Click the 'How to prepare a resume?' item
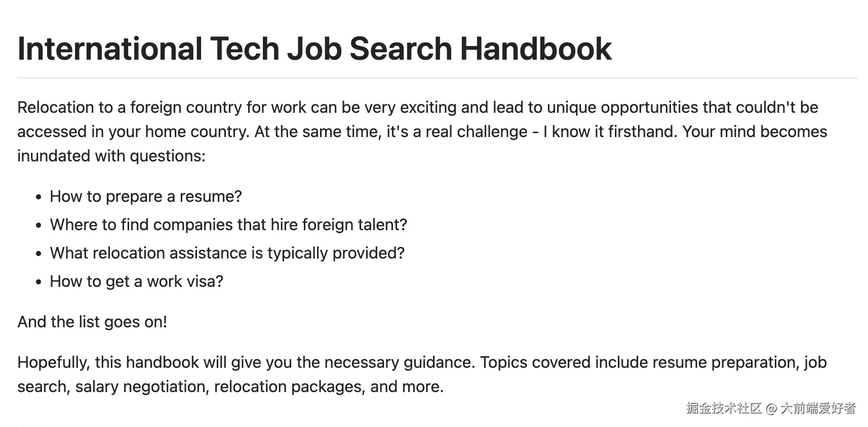Image resolution: width=868 pixels, height=427 pixels. [146, 196]
